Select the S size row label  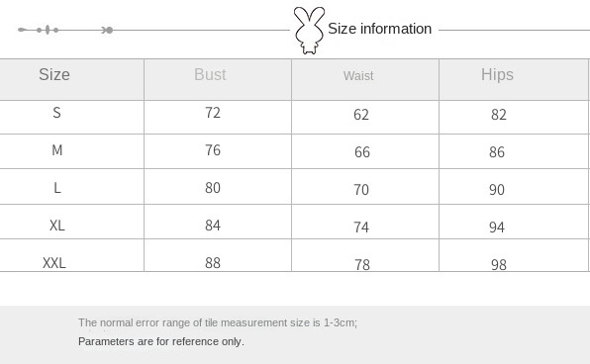[56, 113]
